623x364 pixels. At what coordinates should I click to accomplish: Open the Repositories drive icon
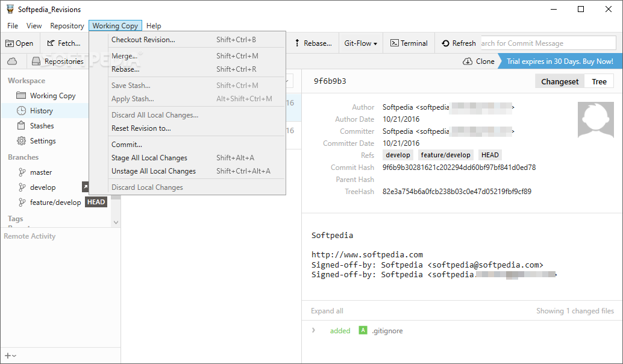coord(36,61)
